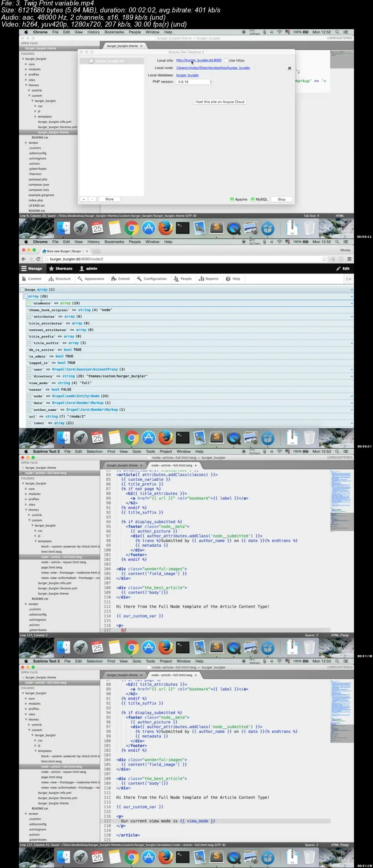Expand the 'label' array (21) row
This screenshot has width=373, height=868.
point(29,423)
